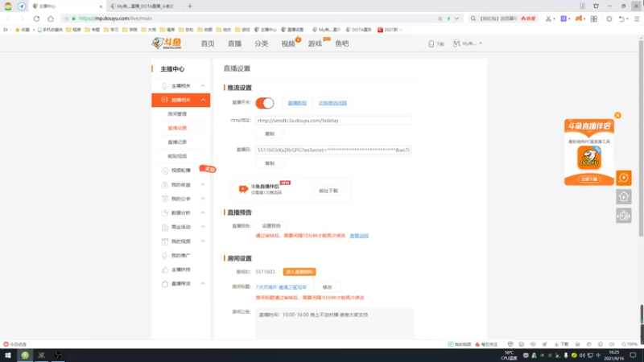
Task: Expand the 我的视频 sidebar chevron
Action: (203, 241)
